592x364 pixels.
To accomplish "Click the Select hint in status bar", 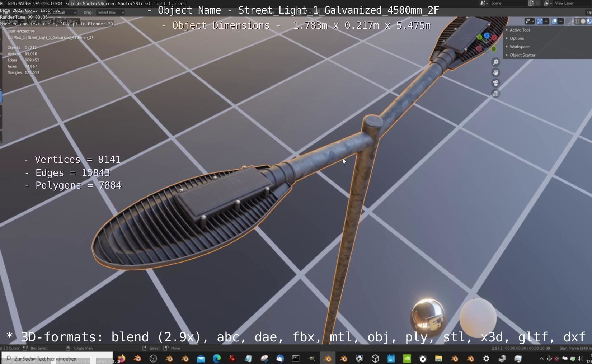I will click(x=155, y=348).
